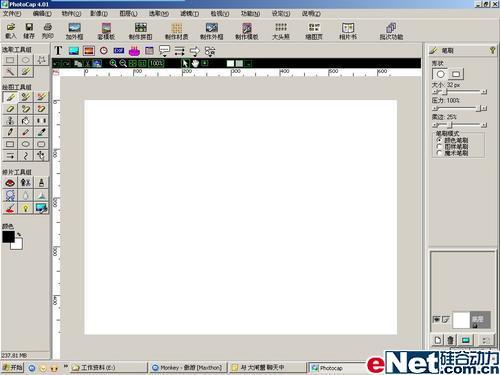The height and width of the screenshot is (375, 500).
Task: Click the 储存 save button
Action: [29, 31]
